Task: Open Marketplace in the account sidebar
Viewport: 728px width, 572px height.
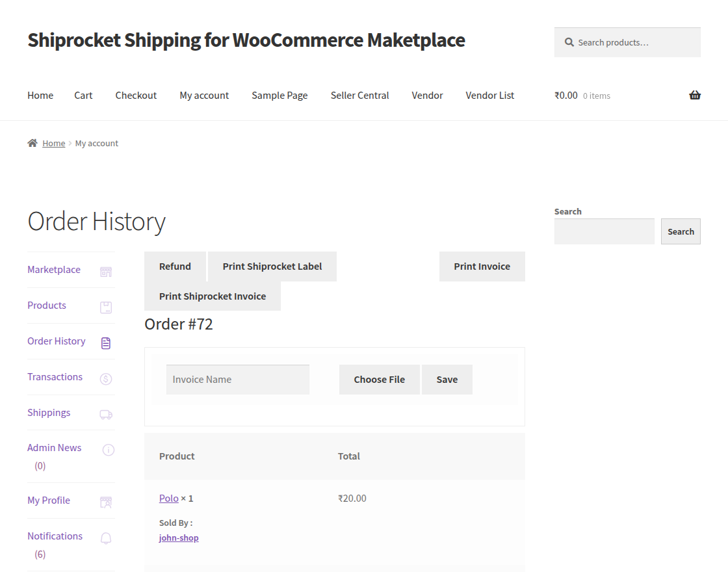Action: coord(54,270)
